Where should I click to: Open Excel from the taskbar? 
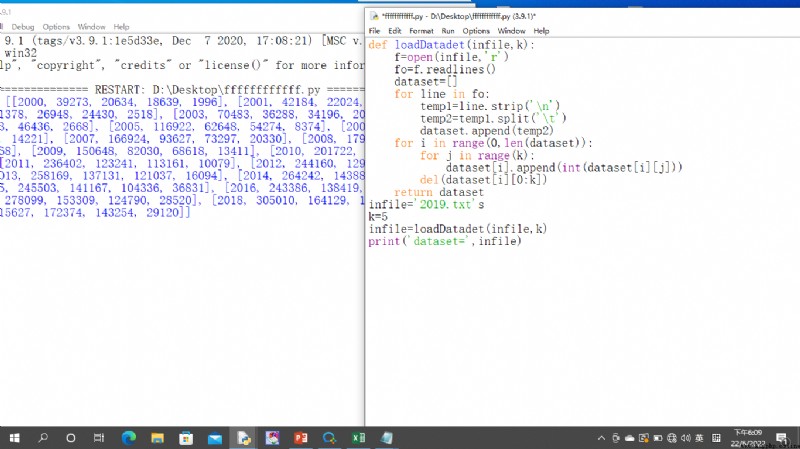(358, 438)
